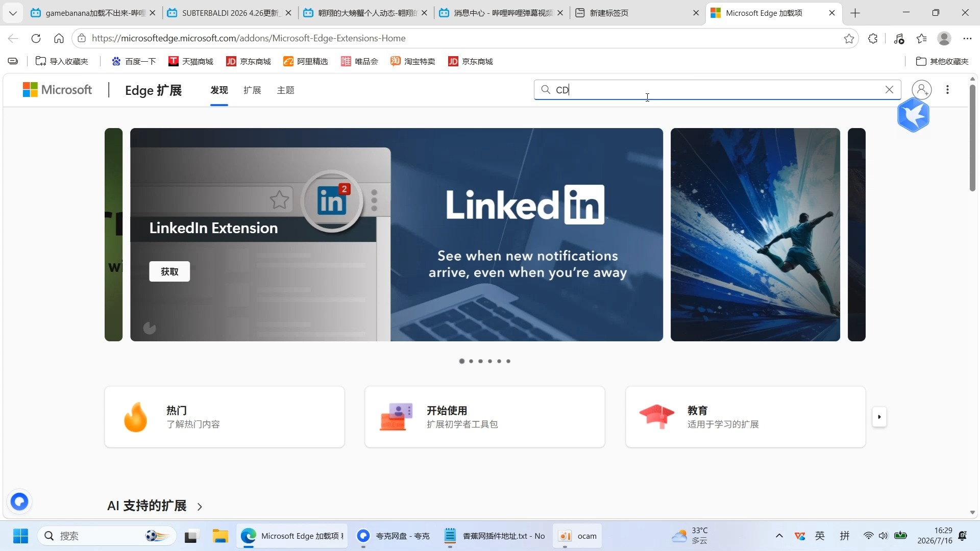Click the page vertical scrollbar thumb
Image resolution: width=980 pixels, height=551 pixels.
[972, 138]
